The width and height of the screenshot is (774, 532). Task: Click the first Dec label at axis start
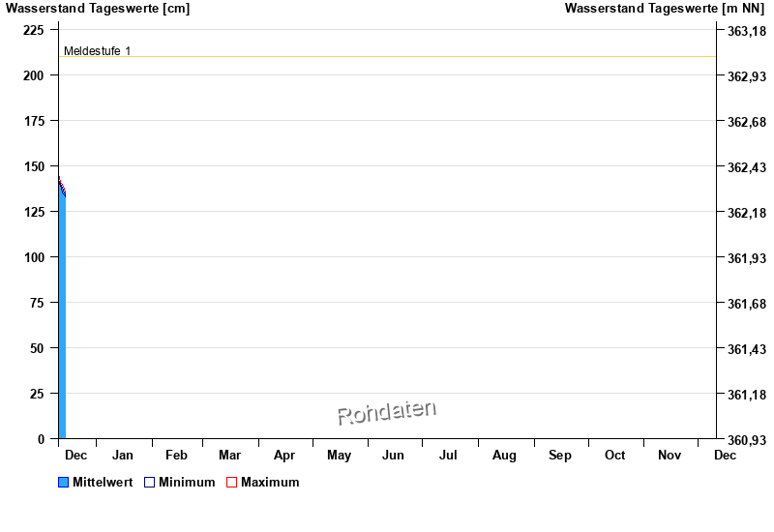75,456
